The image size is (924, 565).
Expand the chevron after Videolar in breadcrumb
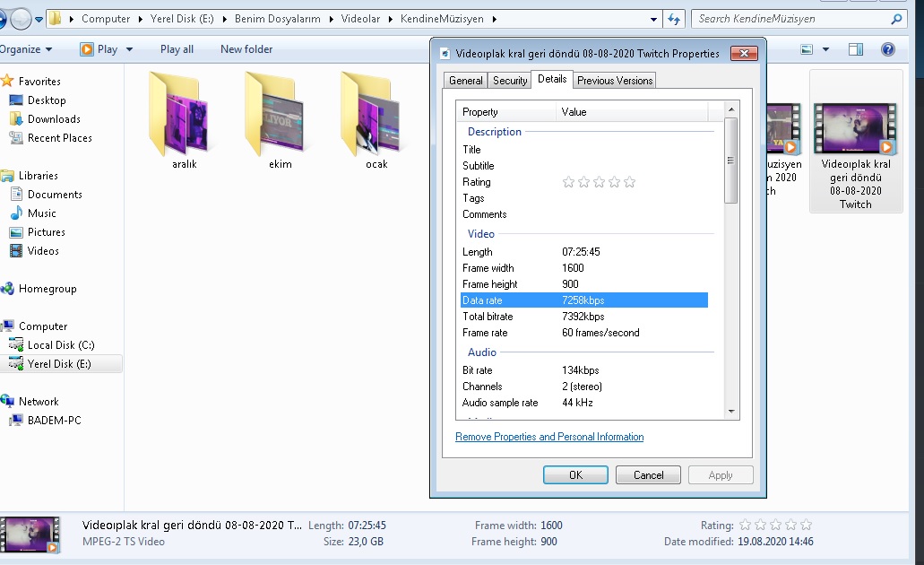click(x=390, y=19)
